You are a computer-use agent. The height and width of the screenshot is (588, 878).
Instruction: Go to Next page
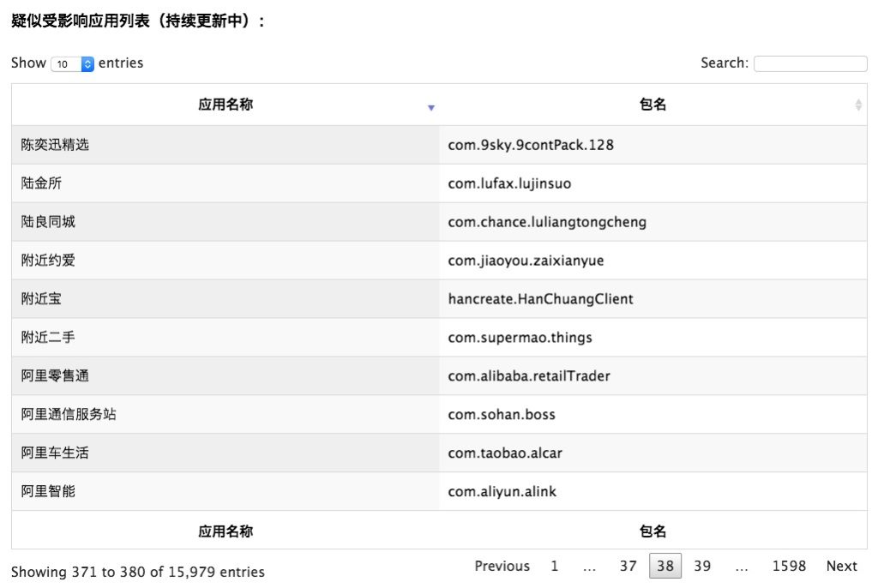[x=841, y=566]
